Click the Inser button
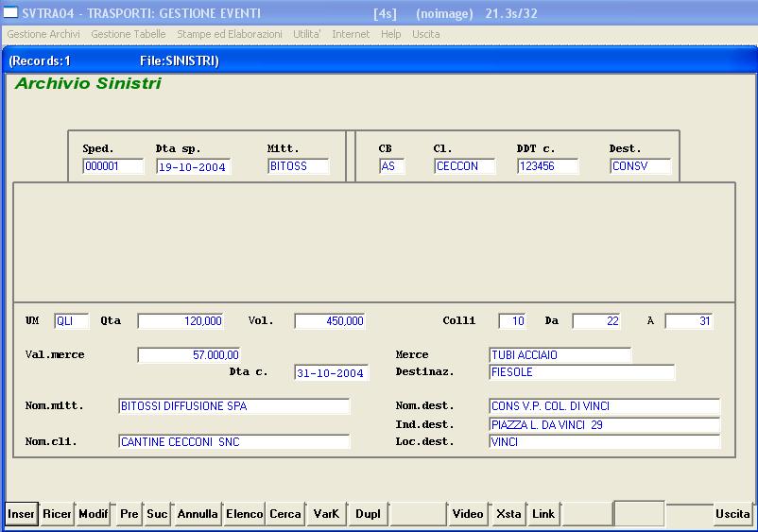Viewport: 758px width, 532px height. click(22, 514)
